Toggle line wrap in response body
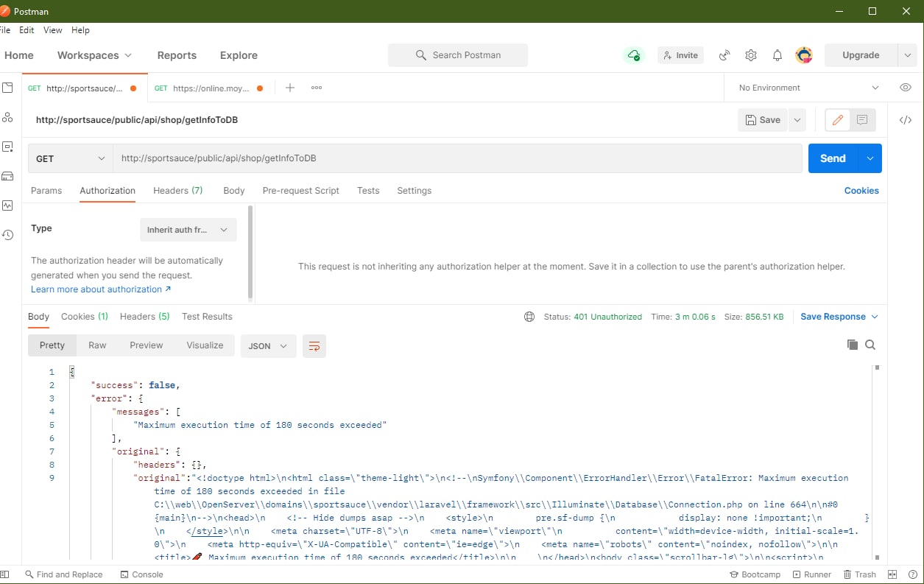Screen dimensions: 924x584 tap(314, 346)
